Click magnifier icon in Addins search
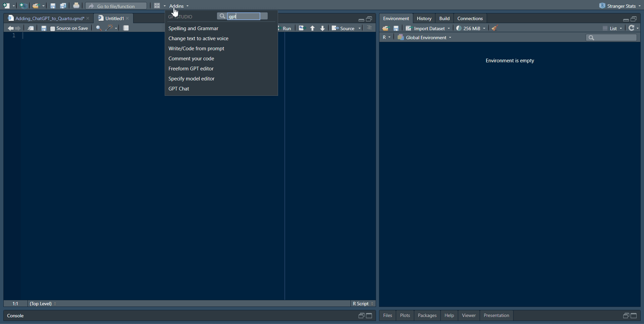The height and width of the screenshot is (324, 644). [x=222, y=16]
